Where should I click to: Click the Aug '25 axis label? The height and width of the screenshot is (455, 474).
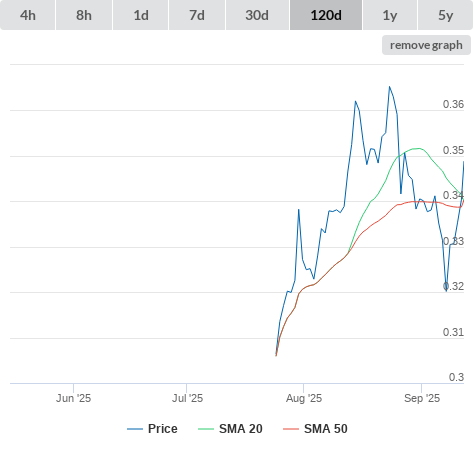click(x=304, y=398)
